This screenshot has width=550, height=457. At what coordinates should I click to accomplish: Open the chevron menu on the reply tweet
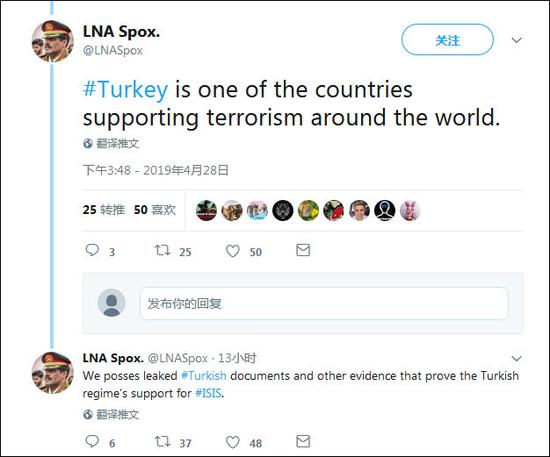516,358
